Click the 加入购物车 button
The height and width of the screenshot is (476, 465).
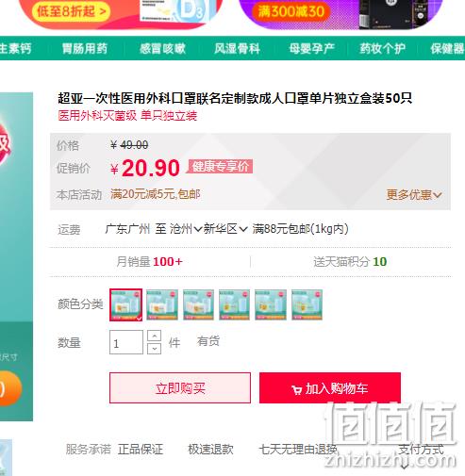pos(330,388)
